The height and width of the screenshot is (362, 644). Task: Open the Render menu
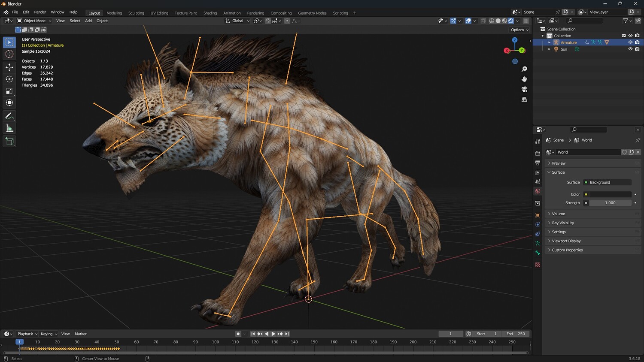[x=40, y=12]
